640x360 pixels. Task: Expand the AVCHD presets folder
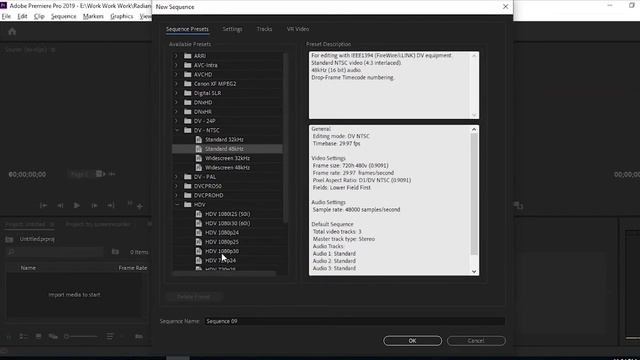(176, 74)
